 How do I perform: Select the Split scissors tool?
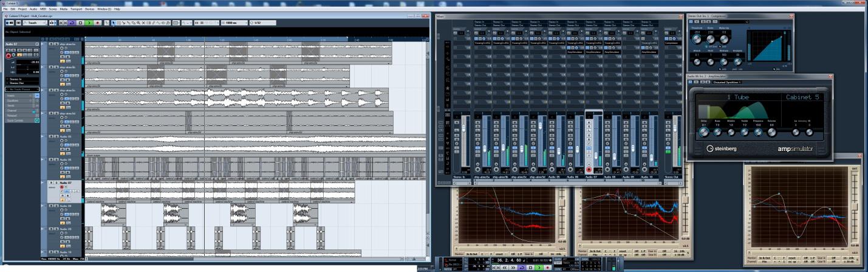[124, 23]
